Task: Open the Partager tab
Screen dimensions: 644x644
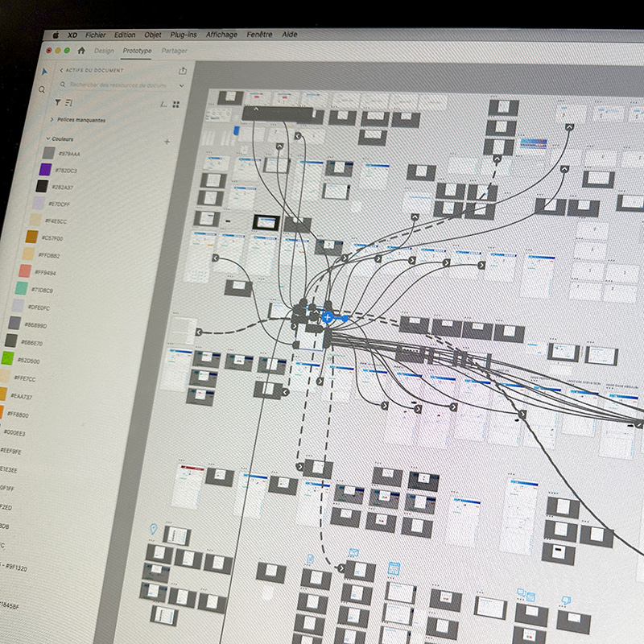Action: point(174,51)
